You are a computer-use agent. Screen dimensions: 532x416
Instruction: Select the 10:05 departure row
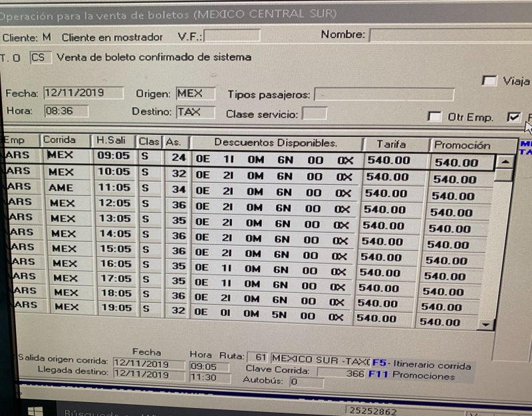point(249,174)
